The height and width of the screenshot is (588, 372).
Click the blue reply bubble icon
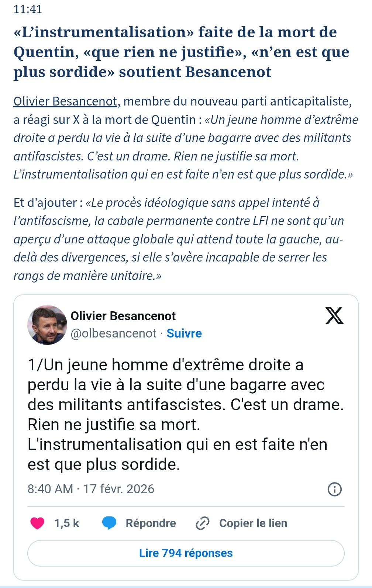point(109,523)
